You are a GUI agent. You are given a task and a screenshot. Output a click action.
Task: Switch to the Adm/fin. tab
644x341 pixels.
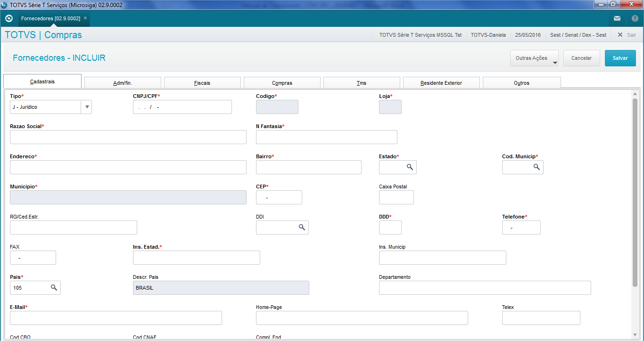point(123,83)
